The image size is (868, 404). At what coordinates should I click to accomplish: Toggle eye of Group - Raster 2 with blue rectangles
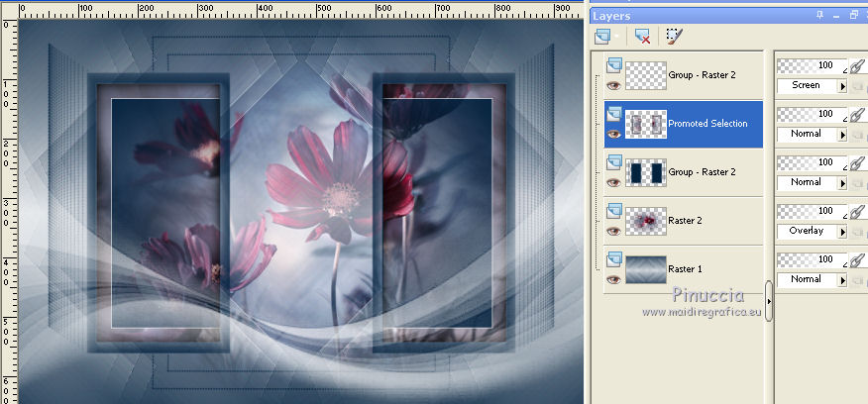[613, 182]
